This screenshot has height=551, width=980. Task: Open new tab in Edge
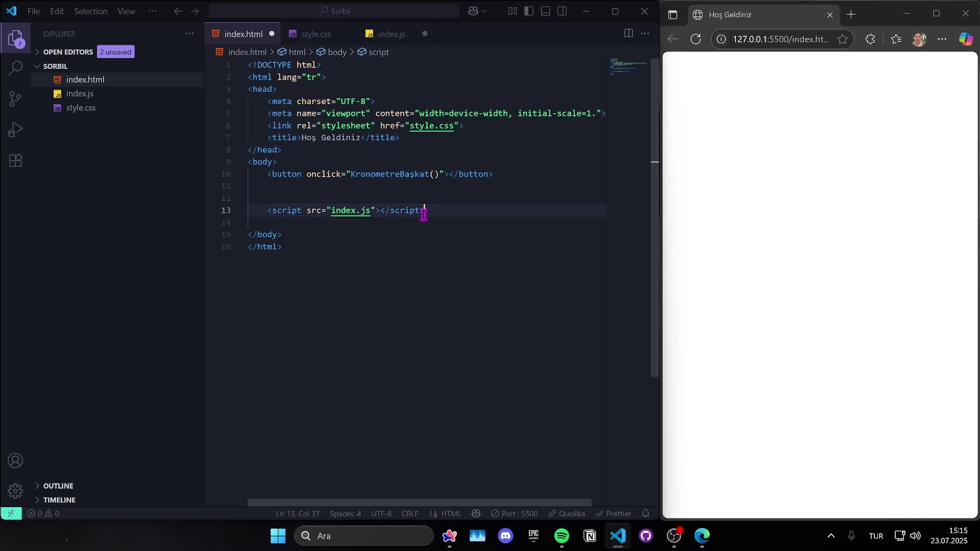851,15
